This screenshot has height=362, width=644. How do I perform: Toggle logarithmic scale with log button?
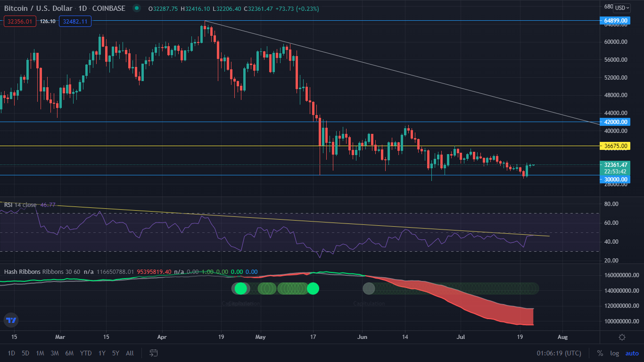(x=614, y=353)
